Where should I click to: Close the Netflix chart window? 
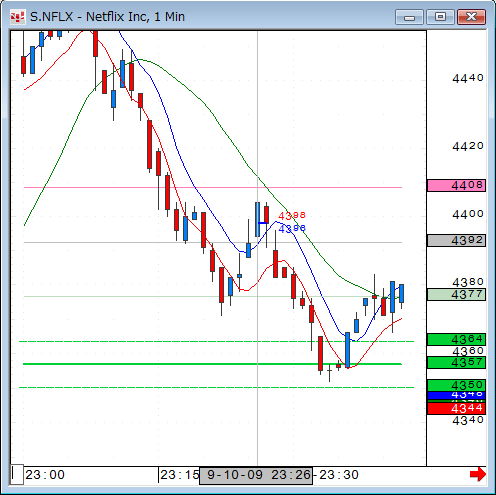tap(471, 17)
